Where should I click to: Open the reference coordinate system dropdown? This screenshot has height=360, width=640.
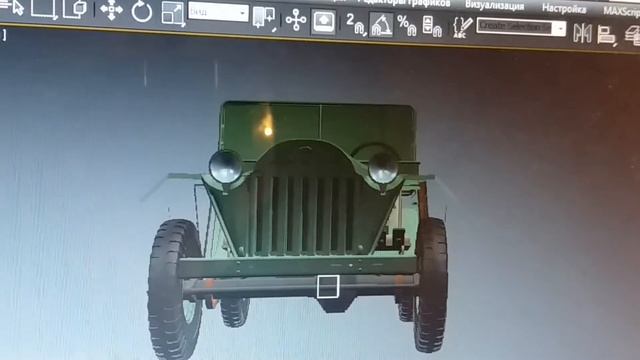218,13
